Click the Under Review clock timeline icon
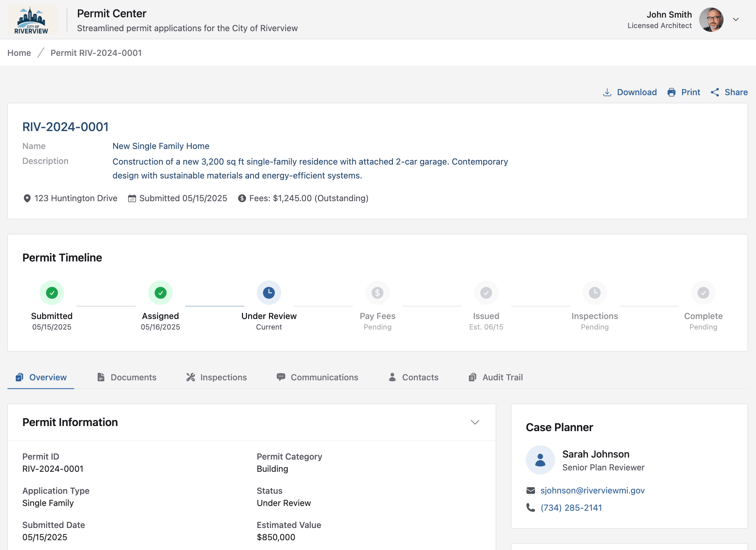The image size is (756, 550). pos(269,293)
